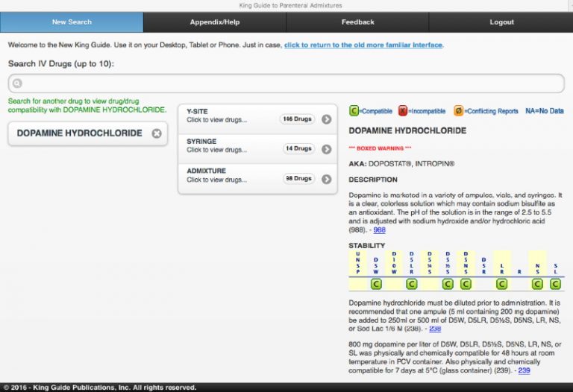Follow the return to old interface link
The width and height of the screenshot is (573, 392).
363,45
